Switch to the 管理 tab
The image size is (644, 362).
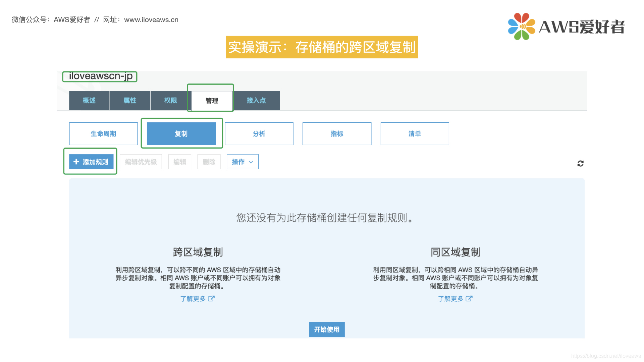pyautogui.click(x=211, y=100)
